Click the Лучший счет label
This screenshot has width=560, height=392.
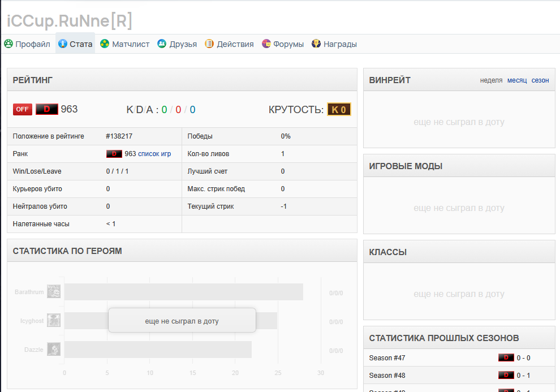[x=208, y=171]
